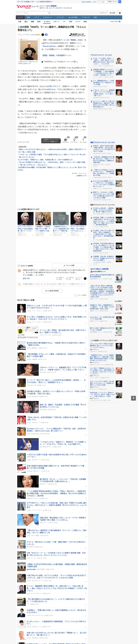Open the 有料 navigation tab
138x644 pixels.
(95, 17)
